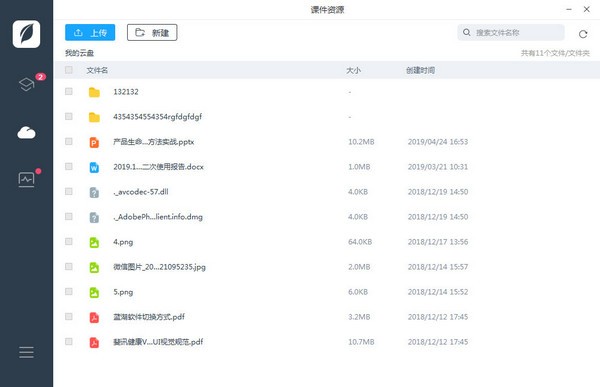Screen dimensions: 600x387
Task: Toggle the select-all checkbox in header
Action: [69, 70]
